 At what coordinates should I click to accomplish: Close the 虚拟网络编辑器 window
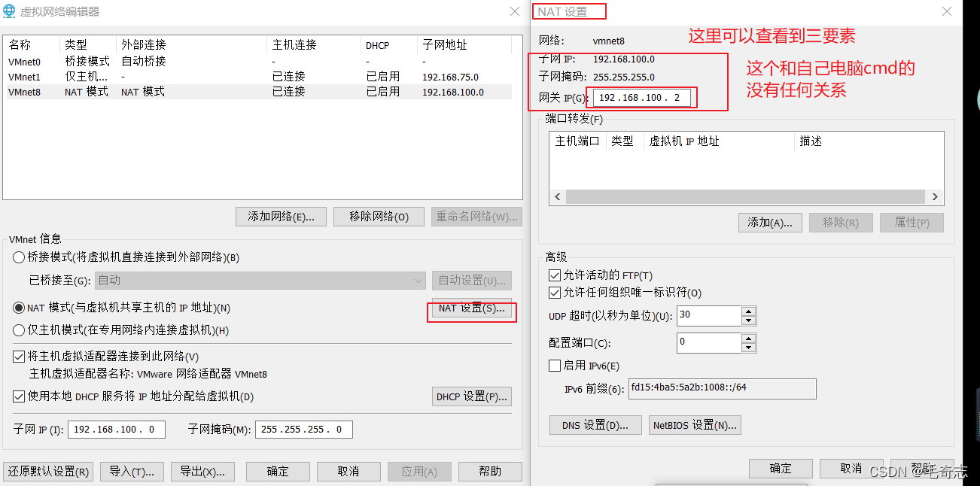[515, 11]
